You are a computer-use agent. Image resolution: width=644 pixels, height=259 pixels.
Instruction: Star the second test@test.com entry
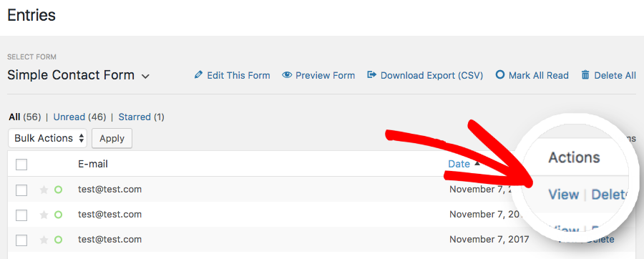(44, 215)
